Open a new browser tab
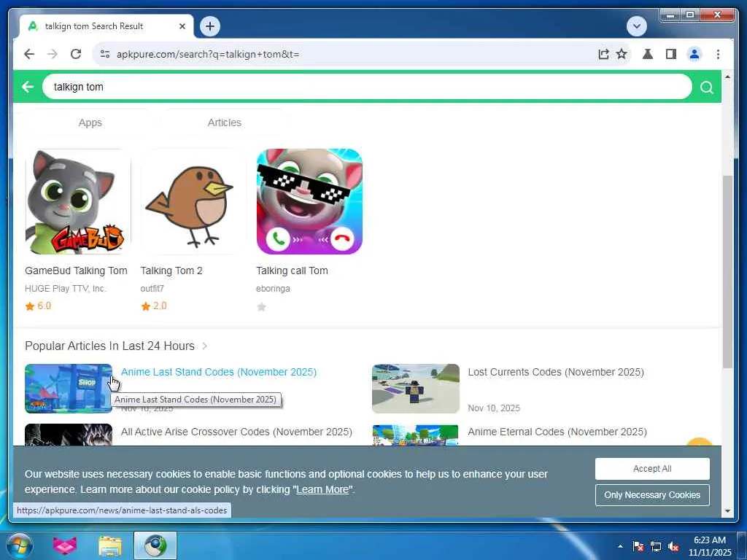Screen dimensions: 747x560 click(210, 26)
